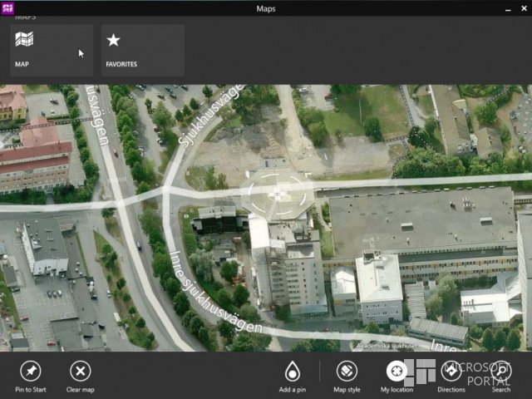The width and height of the screenshot is (532, 399).
Task: Open the Map tile
Action: pyautogui.click(x=52, y=50)
